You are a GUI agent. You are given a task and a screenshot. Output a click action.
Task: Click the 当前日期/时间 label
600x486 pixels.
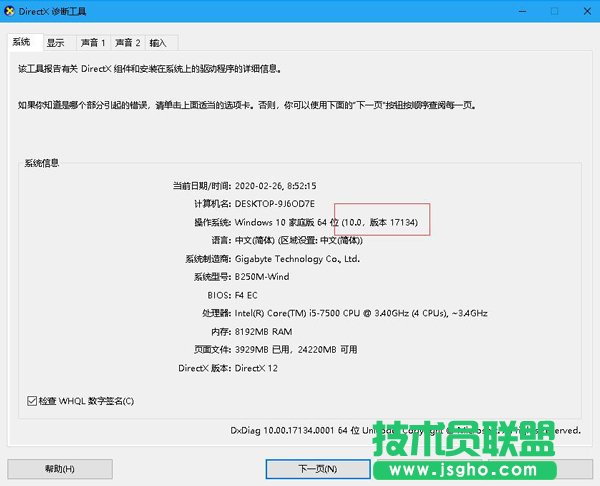click(202, 186)
